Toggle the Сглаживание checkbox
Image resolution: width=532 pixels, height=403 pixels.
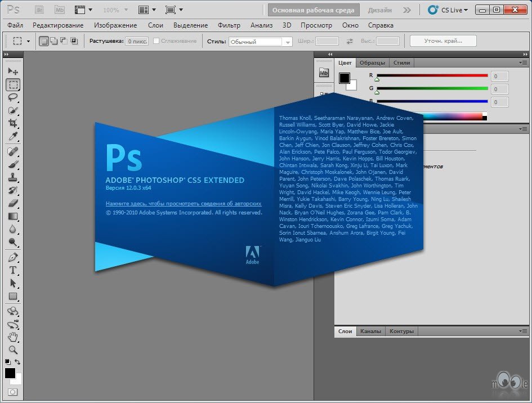[156, 41]
